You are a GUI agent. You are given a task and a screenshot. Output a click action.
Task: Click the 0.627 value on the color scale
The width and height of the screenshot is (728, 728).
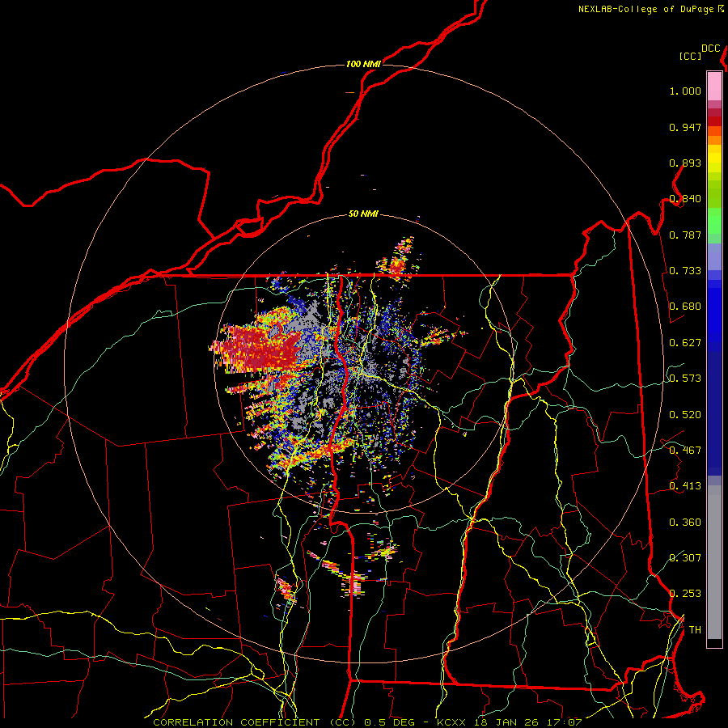click(685, 343)
